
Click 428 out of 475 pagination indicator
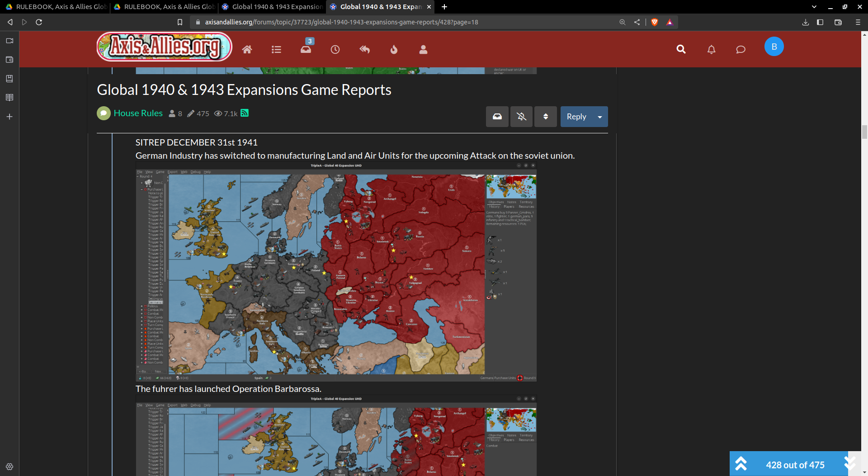[795, 465]
